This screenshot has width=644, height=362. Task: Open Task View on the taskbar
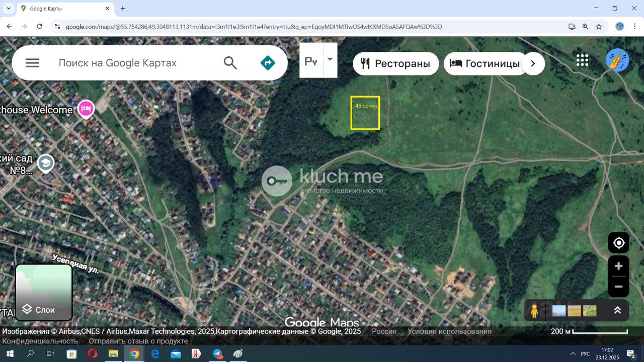tap(50, 354)
